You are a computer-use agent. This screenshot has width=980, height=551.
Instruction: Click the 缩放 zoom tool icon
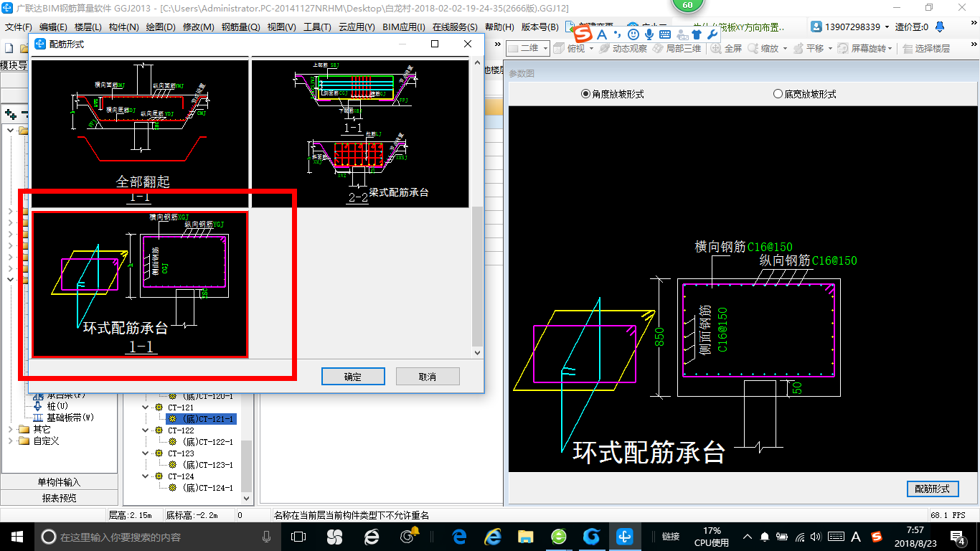tap(753, 48)
